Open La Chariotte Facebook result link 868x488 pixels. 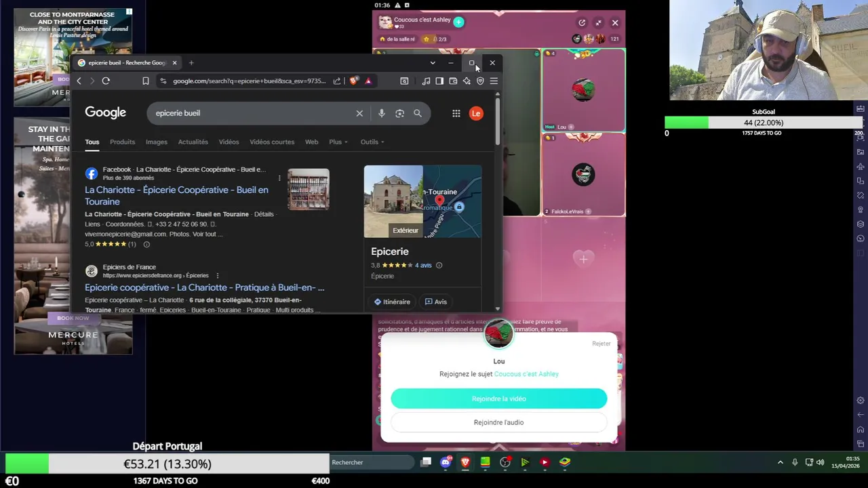pyautogui.click(x=176, y=195)
